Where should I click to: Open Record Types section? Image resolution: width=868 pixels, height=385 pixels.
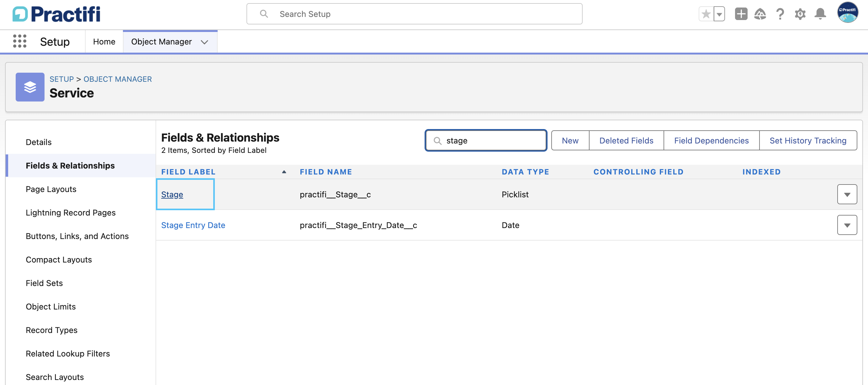coord(51,330)
